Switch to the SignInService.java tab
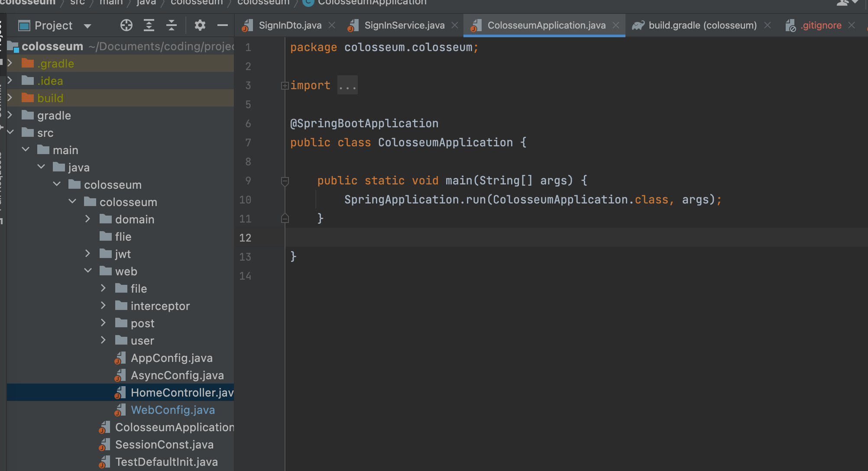 pos(404,26)
